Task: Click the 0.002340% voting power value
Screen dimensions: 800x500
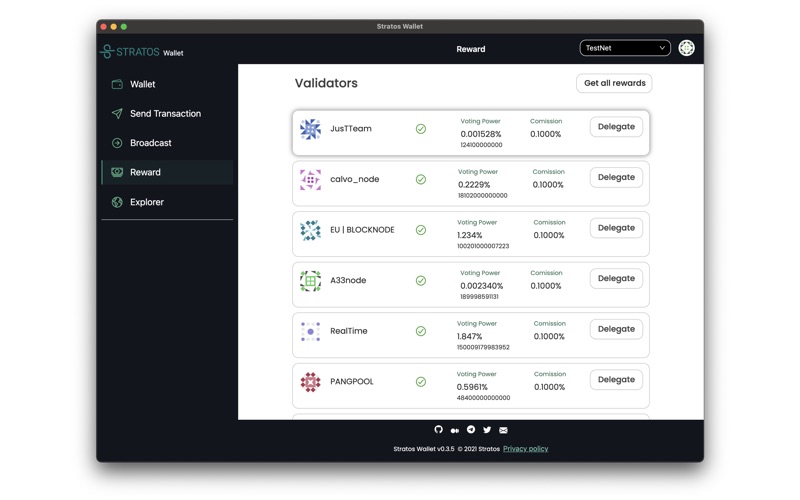Action: click(x=482, y=286)
